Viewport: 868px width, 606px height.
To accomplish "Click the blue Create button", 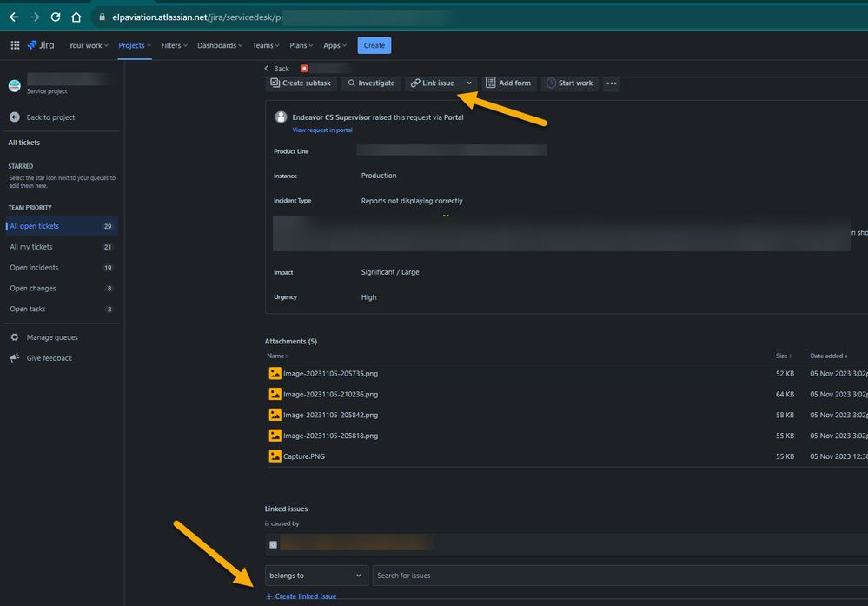I will (x=374, y=45).
